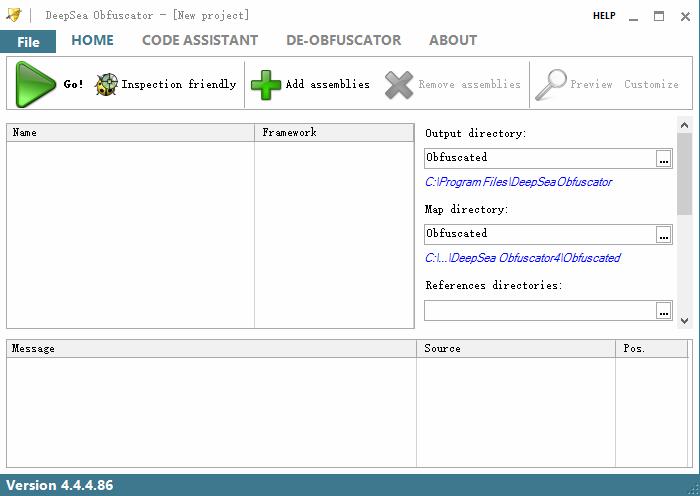Screen dimensions: 700x496
Task: Click the green Go! play icon
Action: [x=36, y=84]
